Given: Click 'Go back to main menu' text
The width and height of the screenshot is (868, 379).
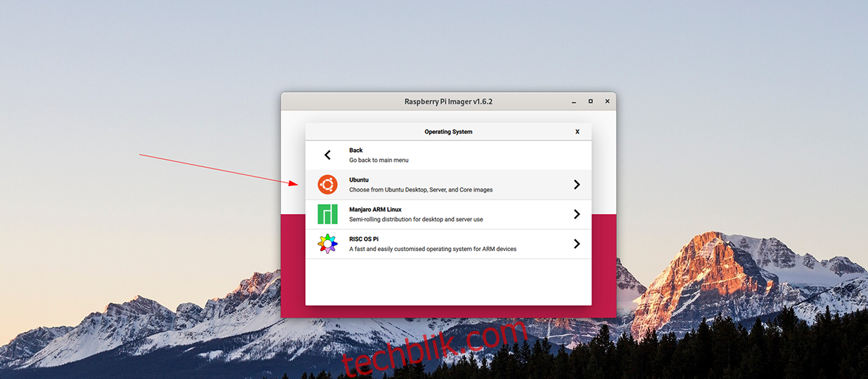Looking at the screenshot, I should pos(379,160).
